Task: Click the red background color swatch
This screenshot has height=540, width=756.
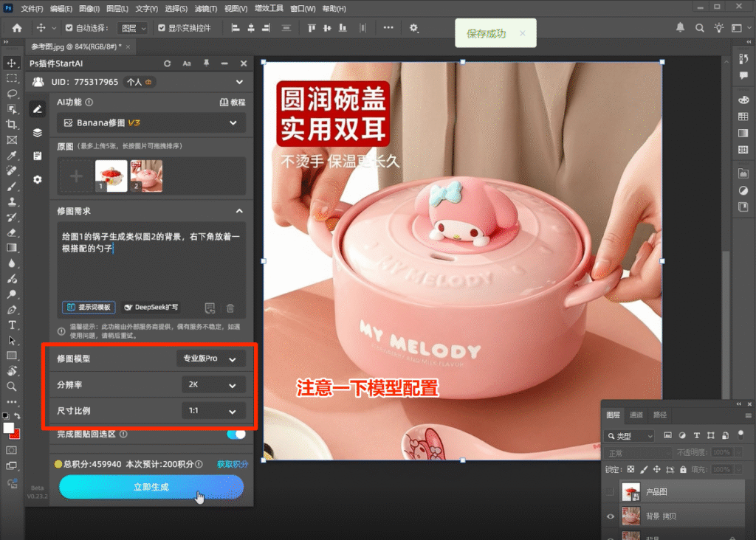Action: [x=16, y=435]
